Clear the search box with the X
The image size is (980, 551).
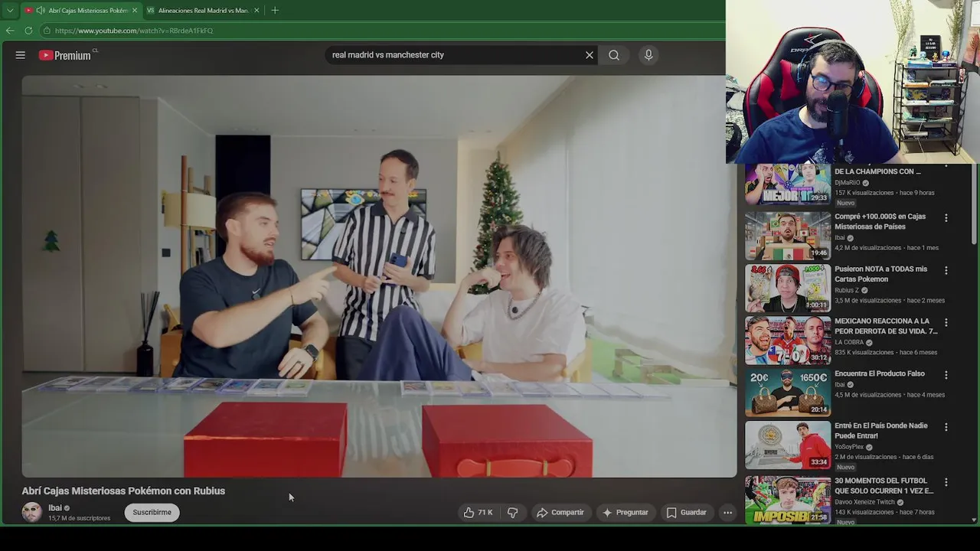[x=590, y=55]
